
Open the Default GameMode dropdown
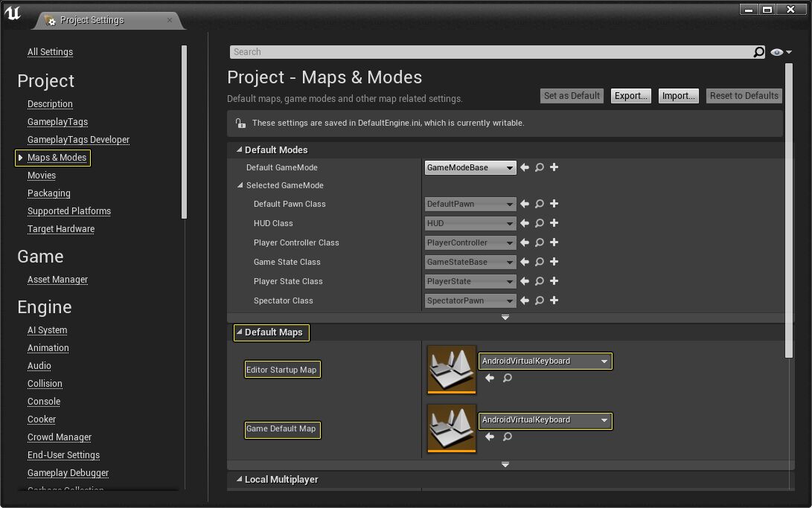470,168
